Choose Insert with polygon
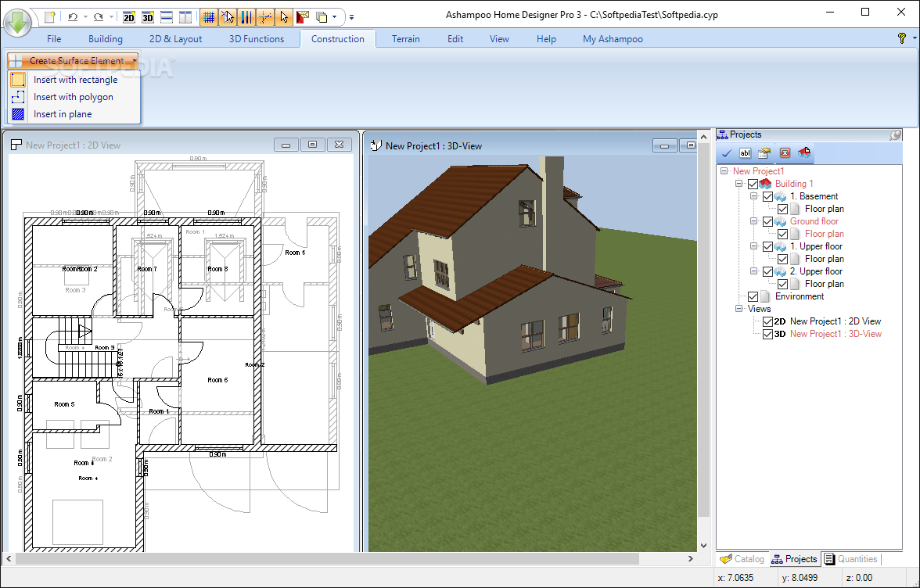Viewport: 920px width, 588px height. coord(74,97)
